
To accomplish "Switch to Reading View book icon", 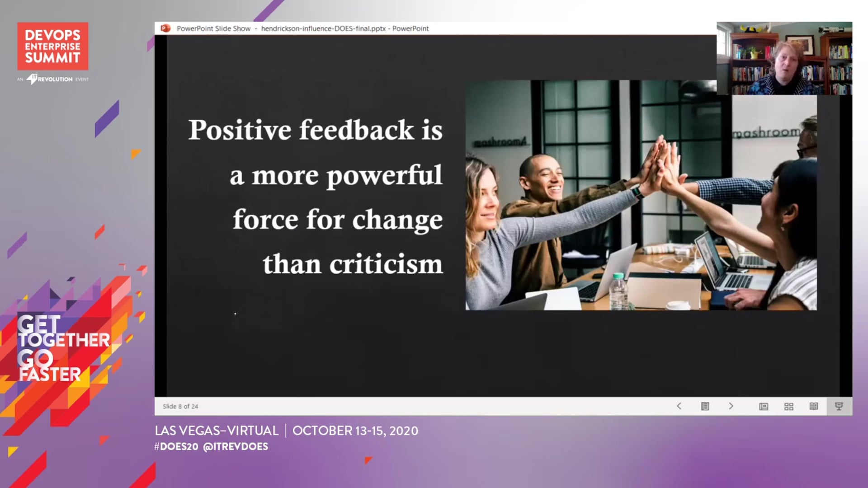I will coord(814,406).
